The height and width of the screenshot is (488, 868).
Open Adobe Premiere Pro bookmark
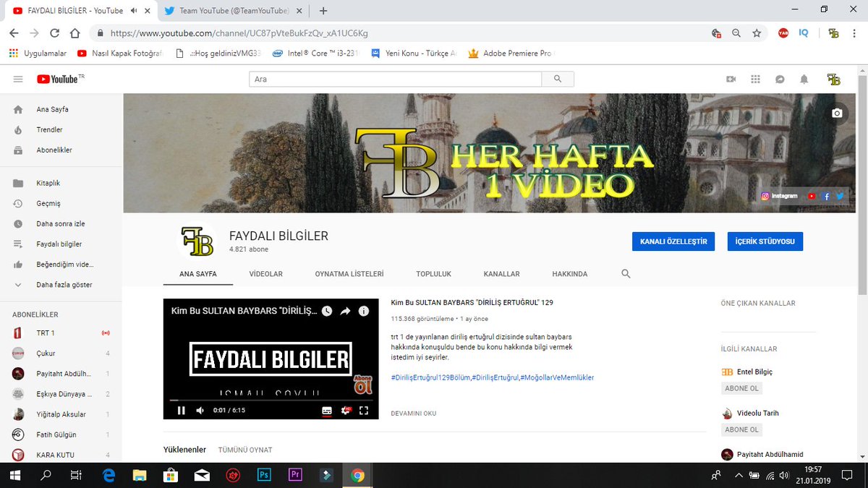click(510, 53)
